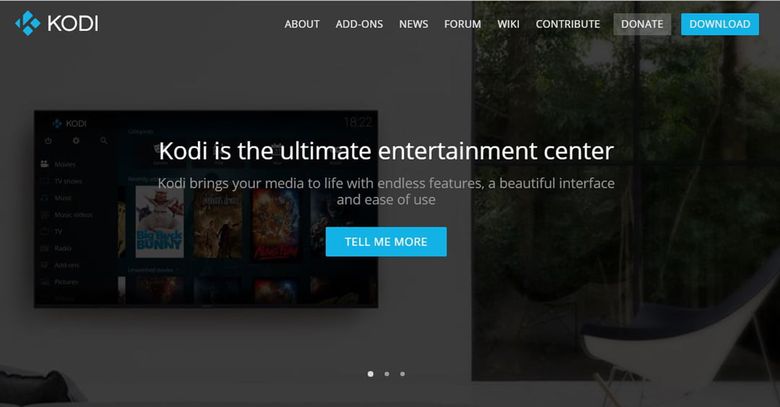Visit the Forum link
This screenshot has height=407, width=780.
click(x=463, y=24)
